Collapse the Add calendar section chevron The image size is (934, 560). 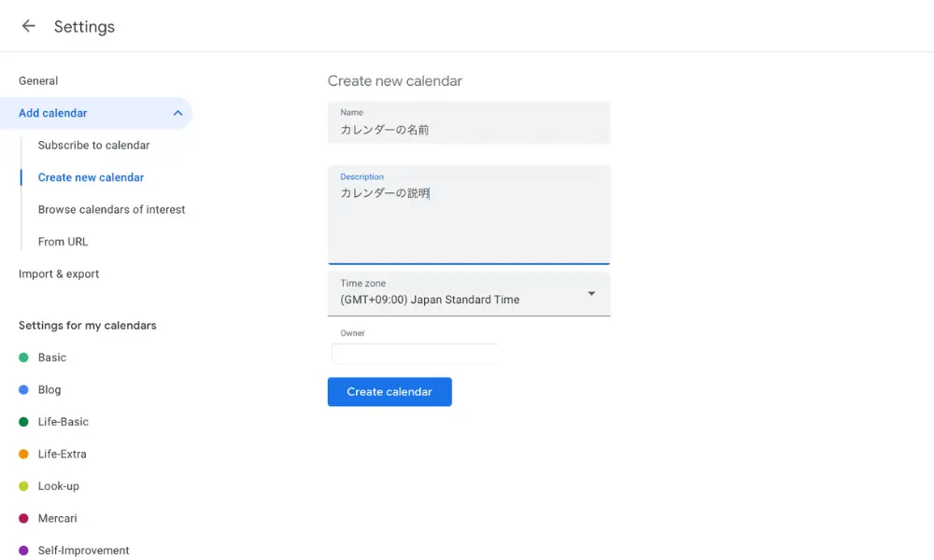click(177, 113)
